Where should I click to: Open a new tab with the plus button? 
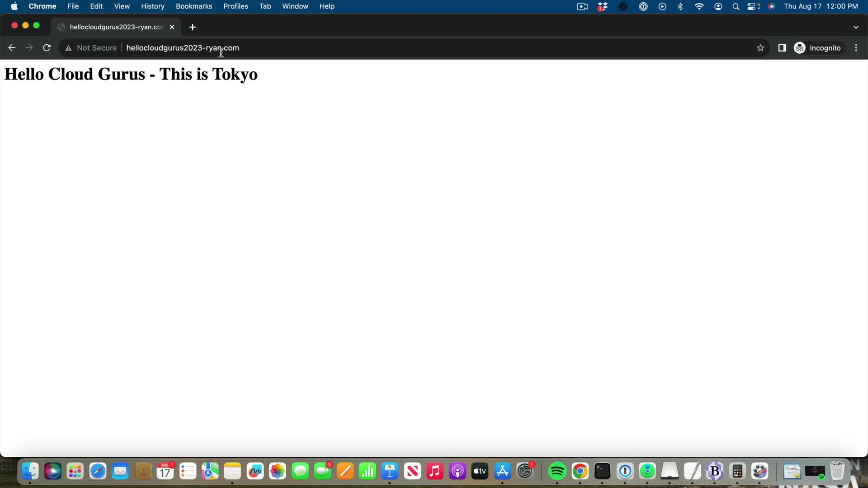point(193,27)
